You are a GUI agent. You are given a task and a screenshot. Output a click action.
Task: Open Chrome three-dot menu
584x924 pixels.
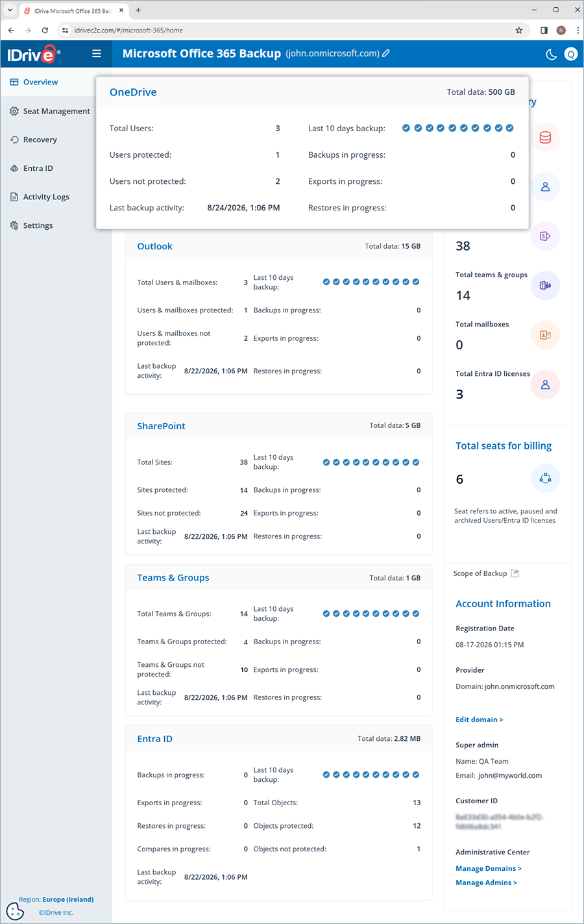(578, 30)
